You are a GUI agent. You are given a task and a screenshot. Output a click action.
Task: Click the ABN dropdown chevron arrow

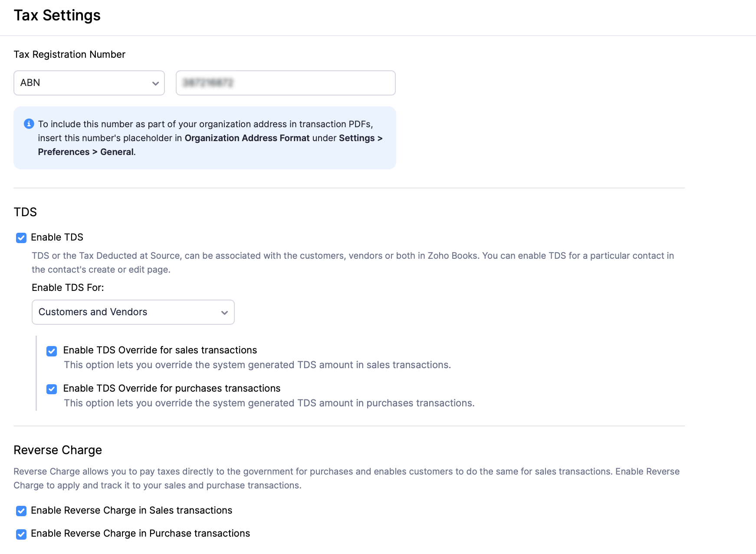coord(155,83)
